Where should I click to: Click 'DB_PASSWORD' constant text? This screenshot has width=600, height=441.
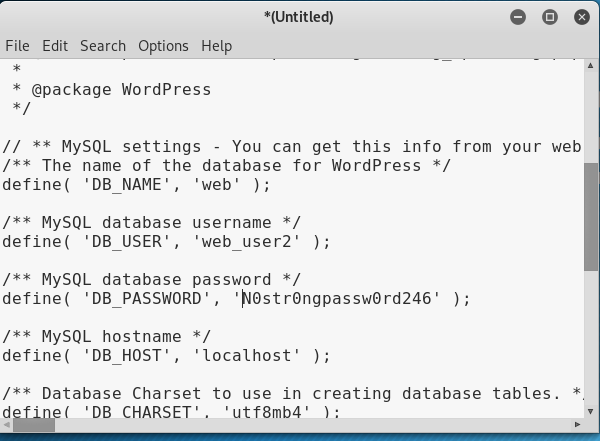point(147,299)
